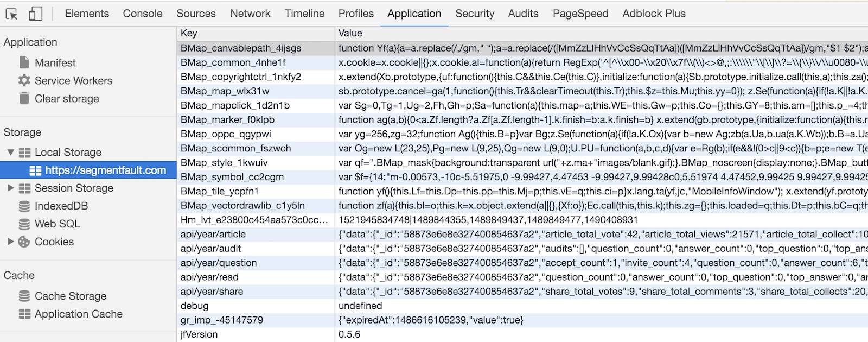Open the Cache Storage icon
Viewport: 868px width, 342px height.
point(24,296)
